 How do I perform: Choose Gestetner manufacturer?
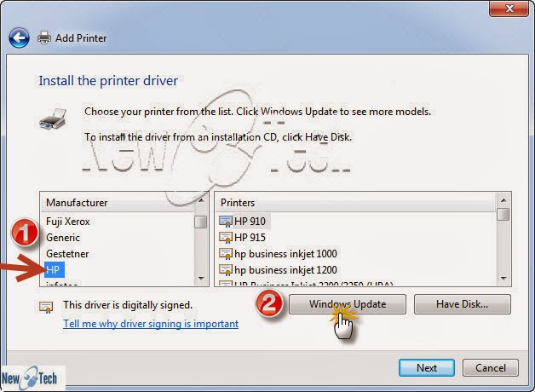coord(67,254)
